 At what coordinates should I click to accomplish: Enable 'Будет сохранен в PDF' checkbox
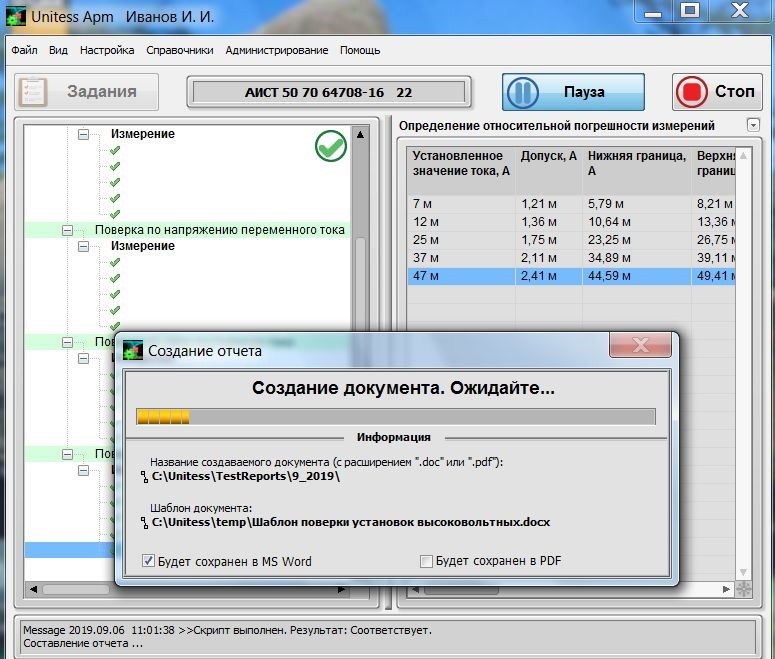(x=427, y=561)
